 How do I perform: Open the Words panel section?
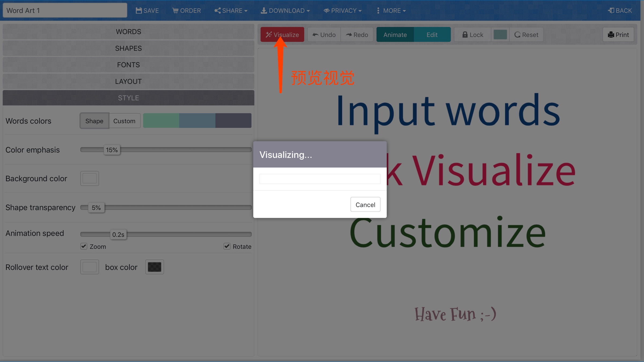[128, 32]
